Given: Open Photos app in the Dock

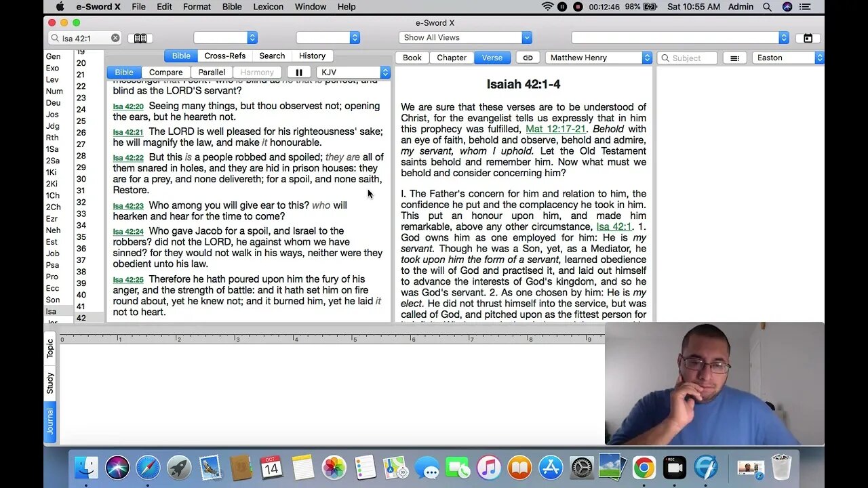Looking at the screenshot, I should (x=334, y=468).
